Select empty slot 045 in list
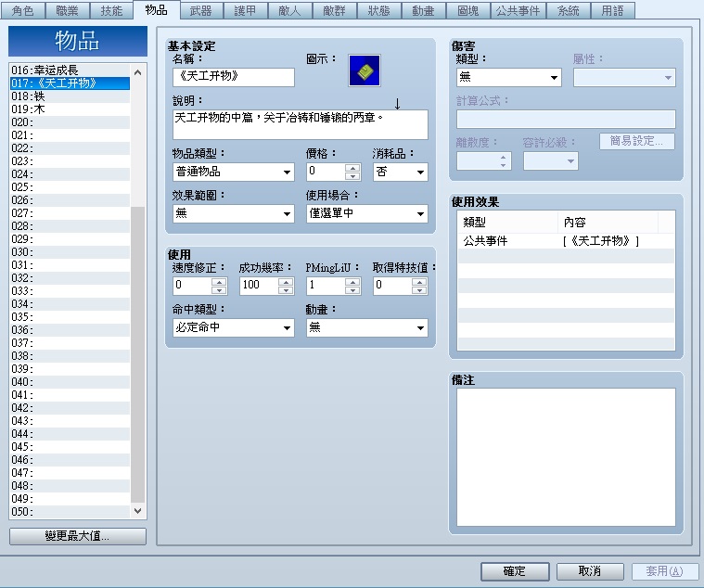The width and height of the screenshot is (704, 588). (70, 447)
